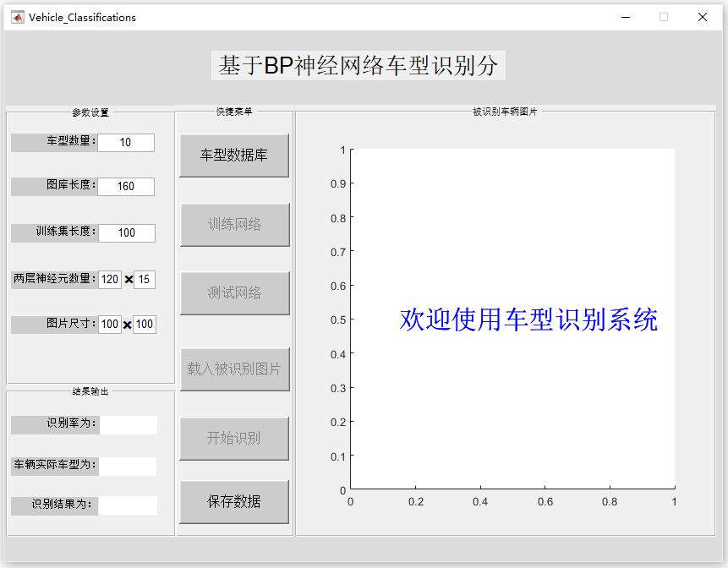Click the 快捷菜单 panel title

[x=234, y=112]
